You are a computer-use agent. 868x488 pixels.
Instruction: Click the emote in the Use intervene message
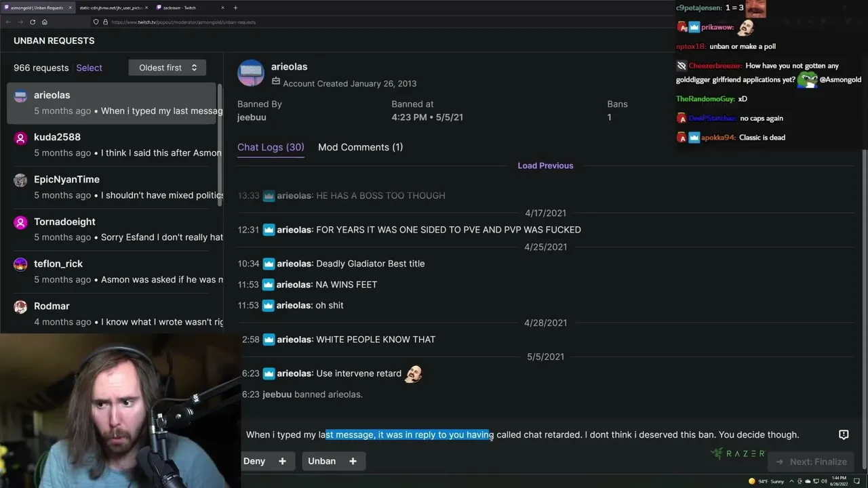pyautogui.click(x=413, y=373)
